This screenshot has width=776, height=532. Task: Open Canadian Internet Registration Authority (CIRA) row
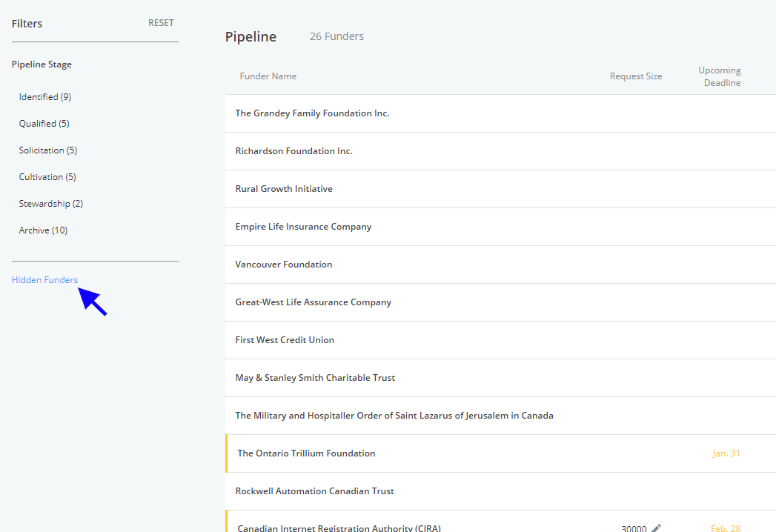click(500, 522)
